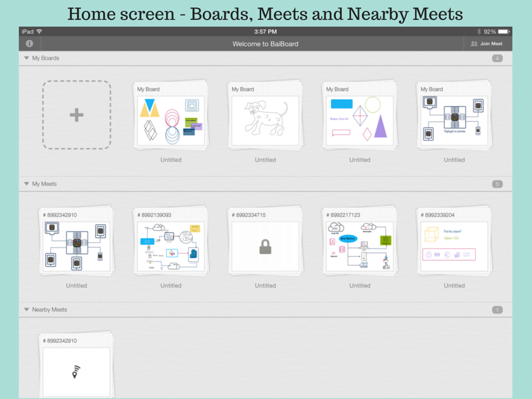Open the info icon in the header
This screenshot has height=399, width=532.
point(30,44)
